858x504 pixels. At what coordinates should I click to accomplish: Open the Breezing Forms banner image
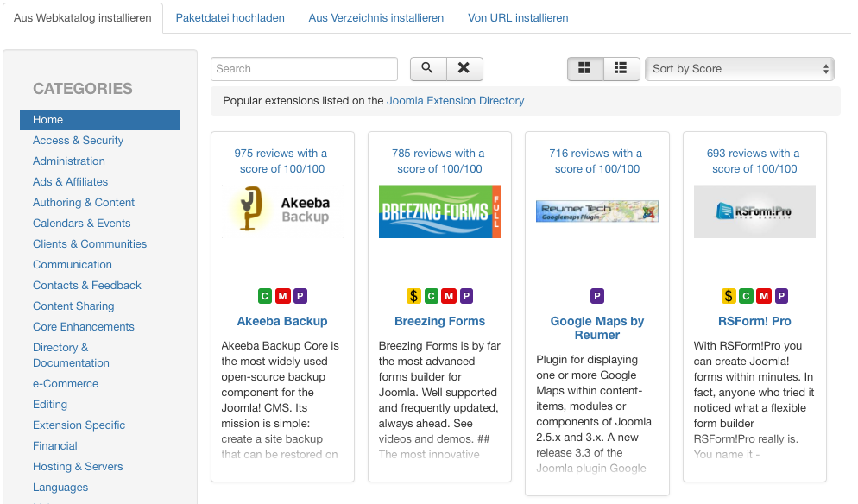pyautogui.click(x=440, y=211)
